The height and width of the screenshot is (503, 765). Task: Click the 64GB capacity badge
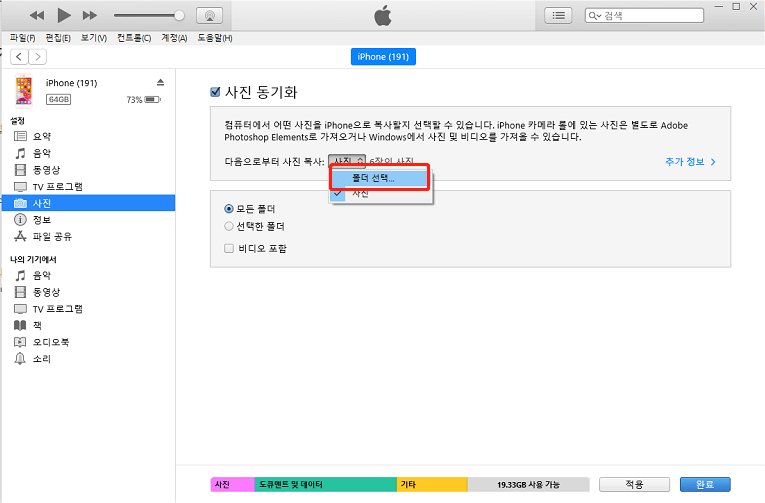tap(59, 100)
